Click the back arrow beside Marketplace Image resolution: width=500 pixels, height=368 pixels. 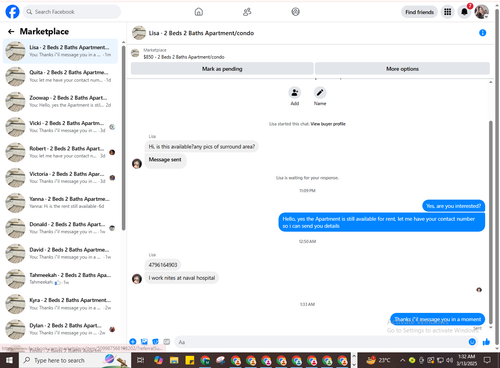[x=11, y=31]
